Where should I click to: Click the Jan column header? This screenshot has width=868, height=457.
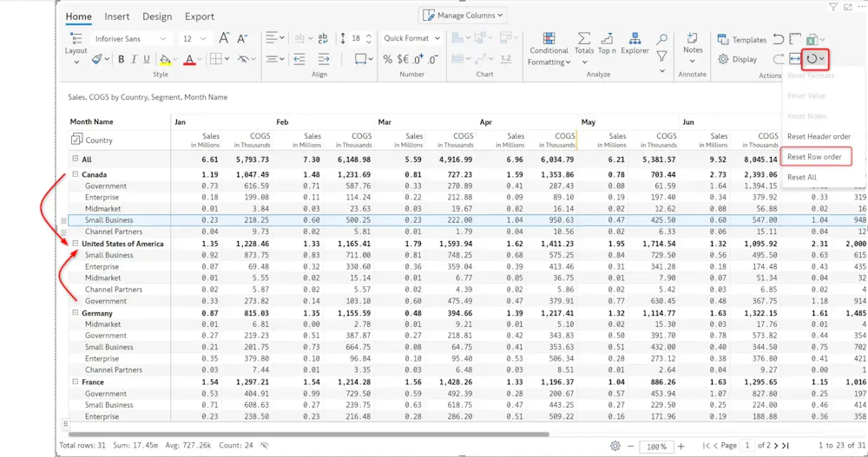click(x=180, y=121)
